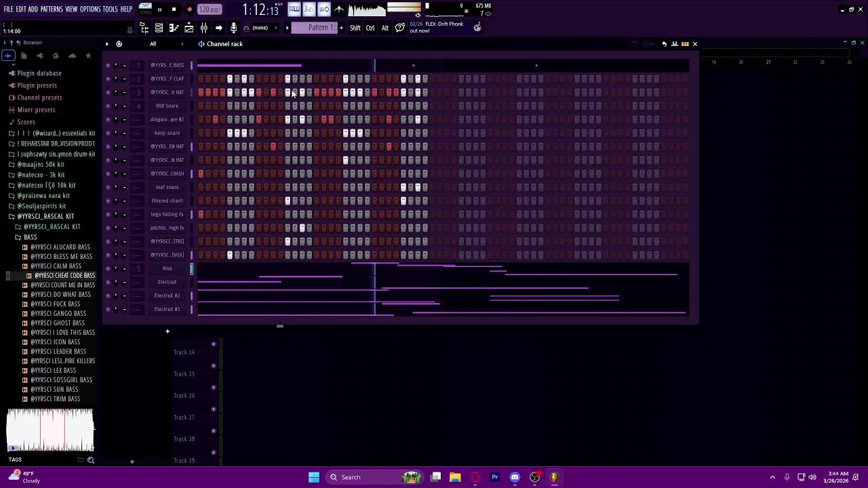Select @YYRSCI GHOST BASS sample
868x488 pixels.
click(58, 323)
